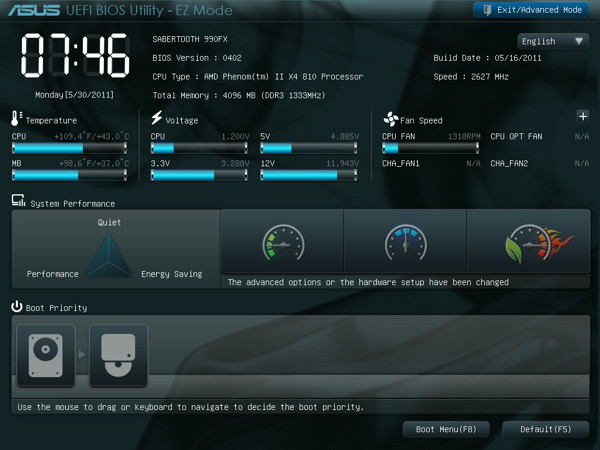600x450 pixels.
Task: Select the blue Normal mode gauge
Action: [405, 241]
